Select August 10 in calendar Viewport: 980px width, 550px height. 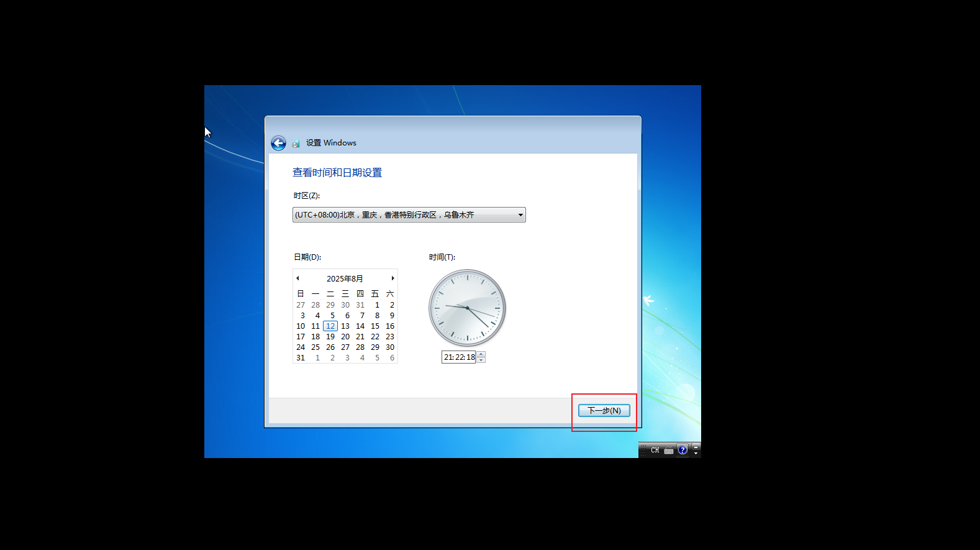[x=301, y=326]
